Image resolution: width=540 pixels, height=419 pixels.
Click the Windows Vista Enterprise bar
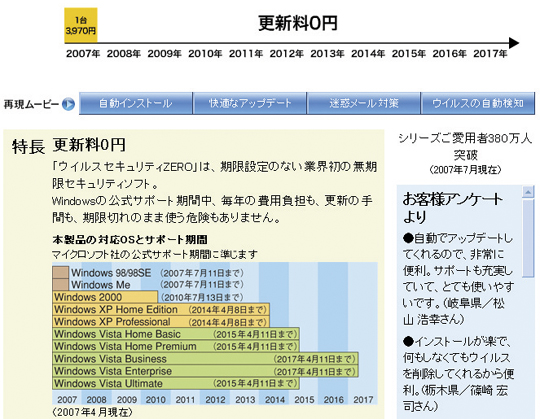(206, 371)
